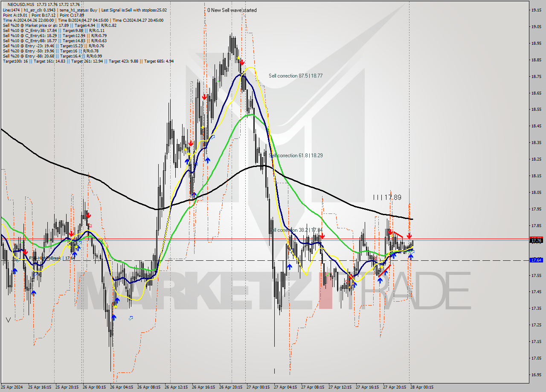Click the 17.15 price axis label
This screenshot has width=546, height=392.
click(x=536, y=342)
